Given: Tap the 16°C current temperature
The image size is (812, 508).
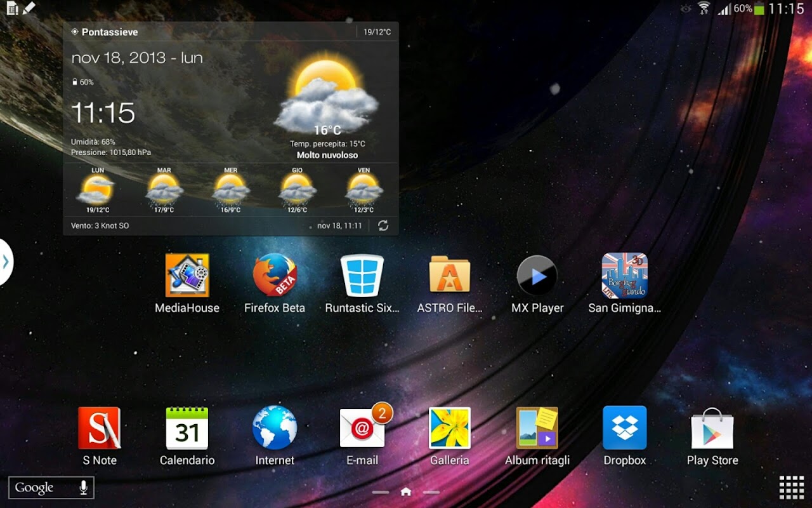Looking at the screenshot, I should tap(327, 130).
